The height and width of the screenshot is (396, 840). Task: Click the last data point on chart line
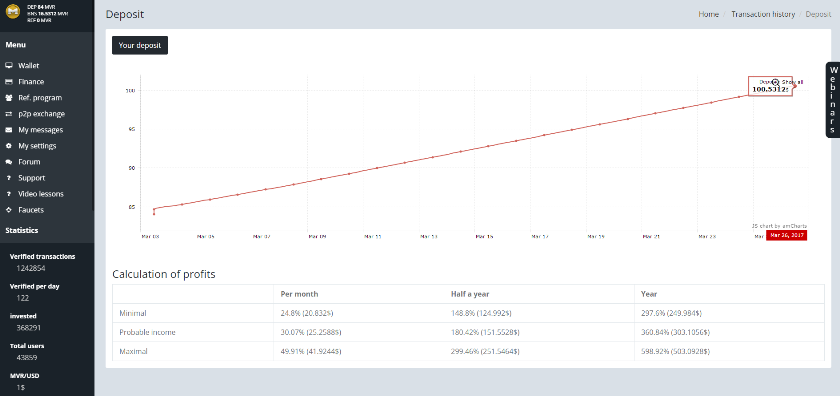796,86
